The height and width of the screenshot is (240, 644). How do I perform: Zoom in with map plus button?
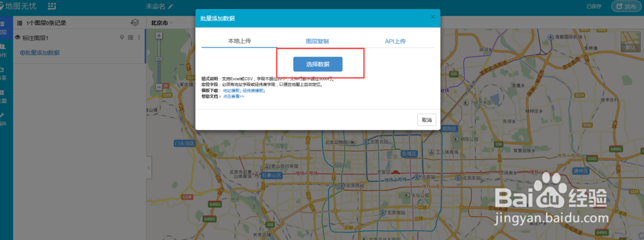pos(159,35)
